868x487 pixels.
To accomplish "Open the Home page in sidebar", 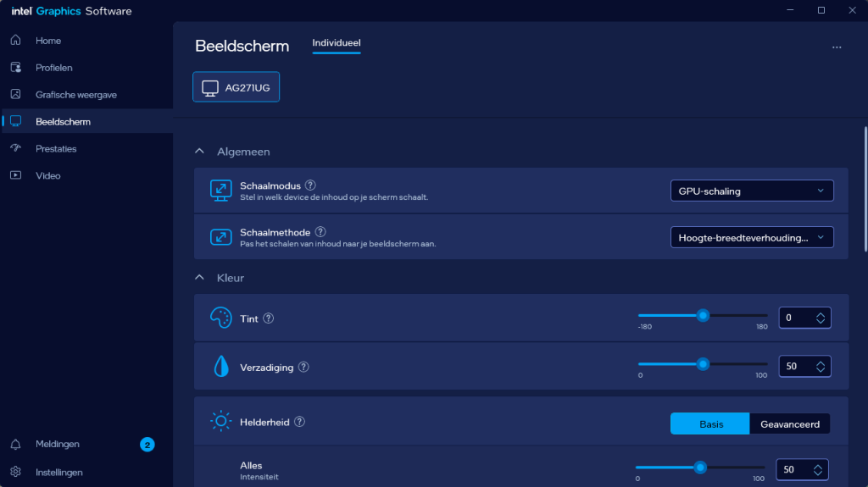I will click(x=47, y=41).
